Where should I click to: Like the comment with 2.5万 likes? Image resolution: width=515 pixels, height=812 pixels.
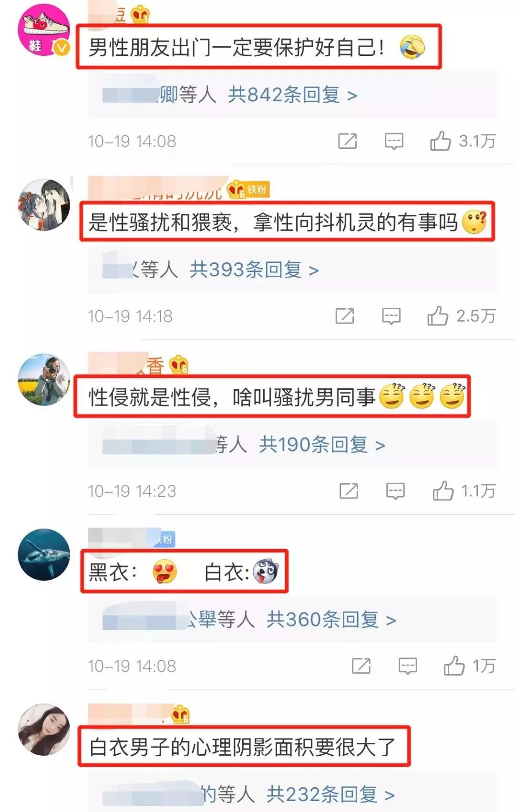437,316
